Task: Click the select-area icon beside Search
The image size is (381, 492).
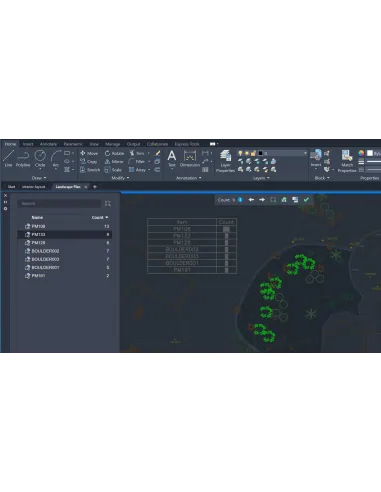Action: pos(108,203)
